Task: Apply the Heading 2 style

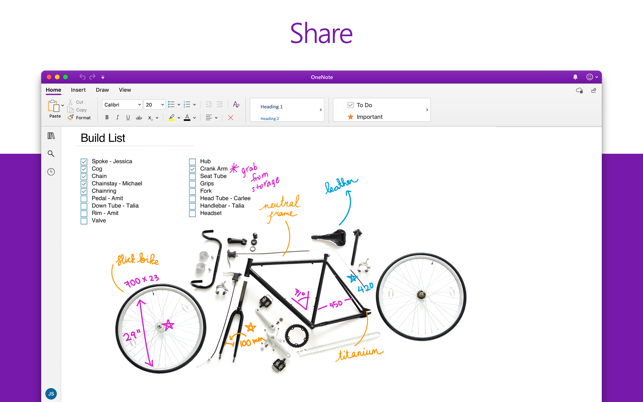Action: tap(270, 119)
